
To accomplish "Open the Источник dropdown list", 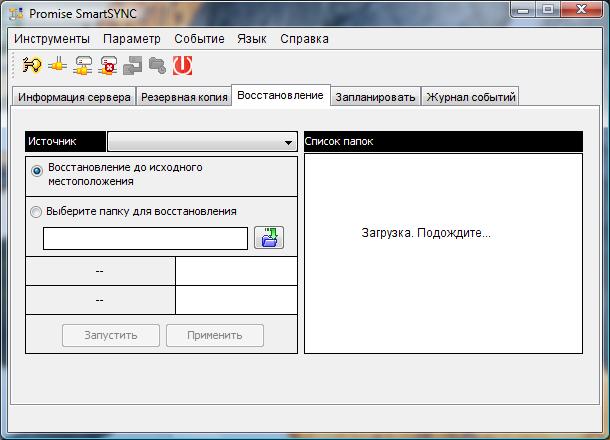I will pos(202,142).
